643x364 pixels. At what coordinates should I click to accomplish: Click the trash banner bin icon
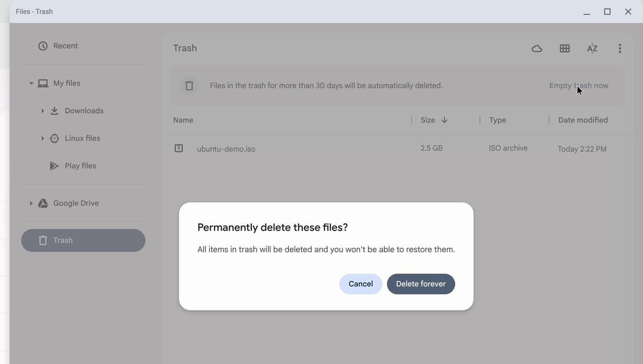189,86
